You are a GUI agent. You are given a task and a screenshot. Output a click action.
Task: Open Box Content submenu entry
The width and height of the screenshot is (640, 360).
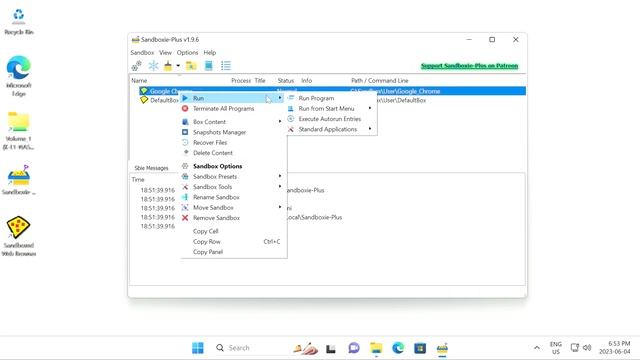(233, 122)
